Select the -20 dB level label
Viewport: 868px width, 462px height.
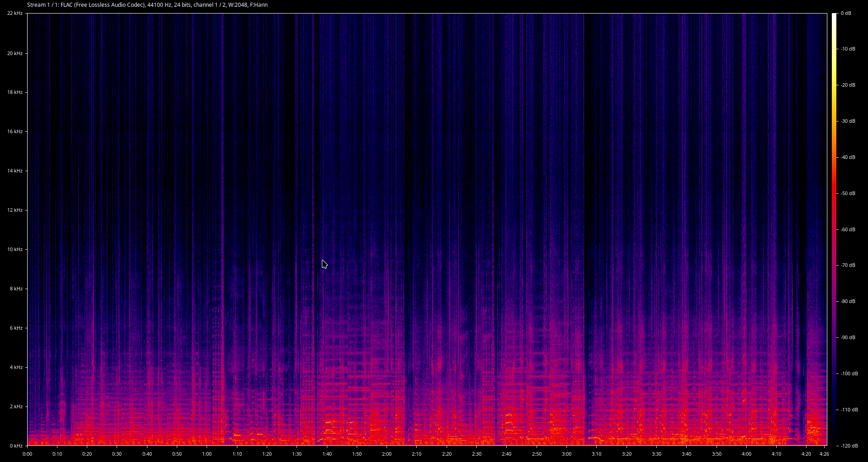[x=848, y=85]
